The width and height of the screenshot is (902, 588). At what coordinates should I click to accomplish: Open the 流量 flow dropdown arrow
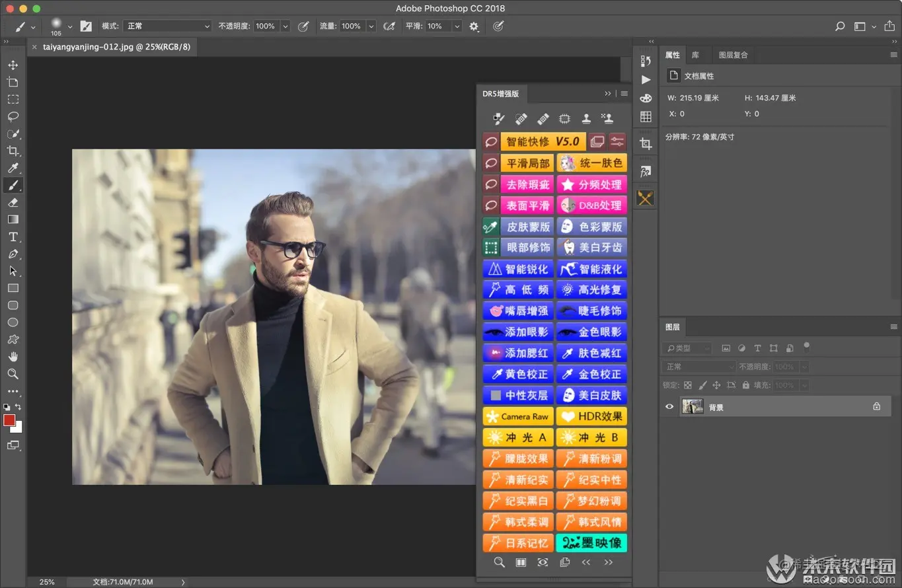(x=371, y=26)
